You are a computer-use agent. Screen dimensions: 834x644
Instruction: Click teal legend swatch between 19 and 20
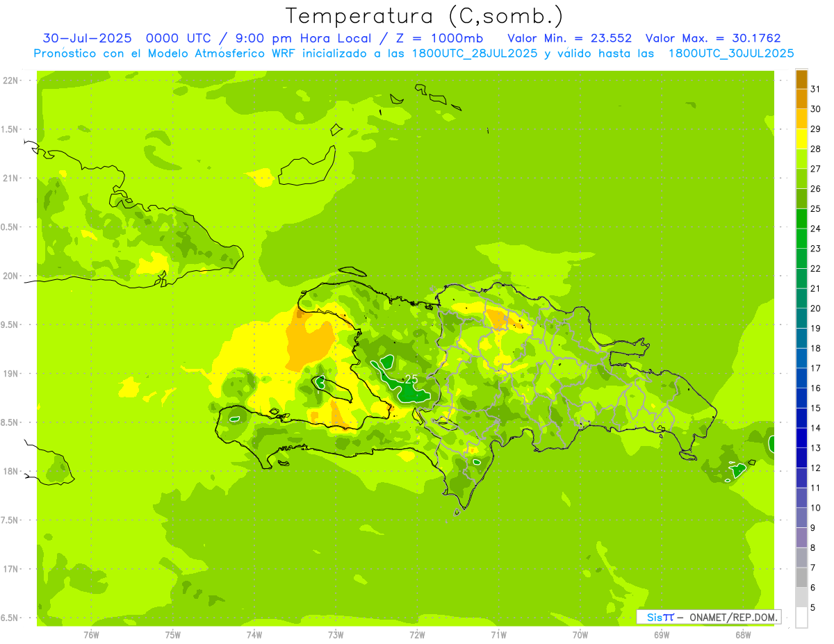click(801, 318)
